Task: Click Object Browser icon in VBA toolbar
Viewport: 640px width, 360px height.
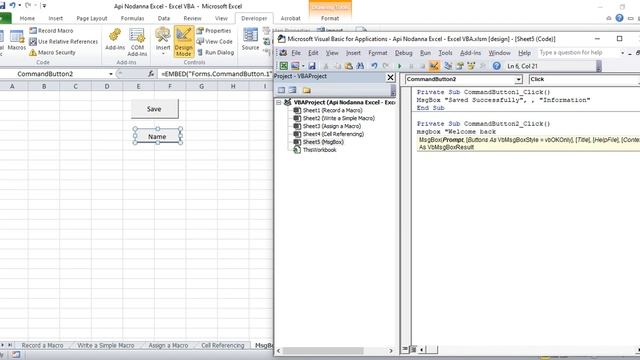Action: (471, 66)
